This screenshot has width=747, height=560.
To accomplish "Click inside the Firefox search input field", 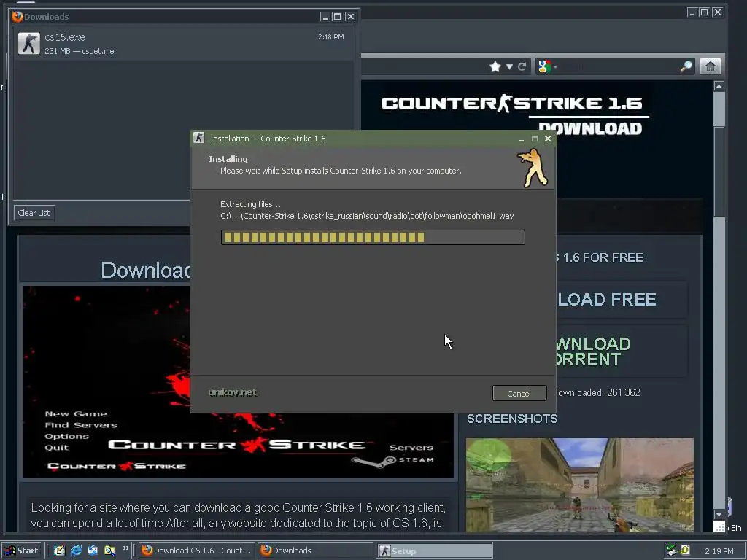I will [618, 66].
